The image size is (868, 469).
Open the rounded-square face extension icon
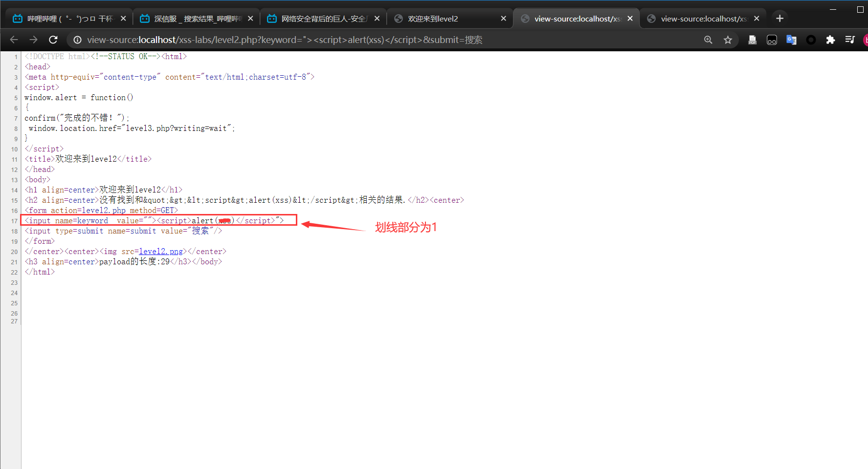point(772,40)
